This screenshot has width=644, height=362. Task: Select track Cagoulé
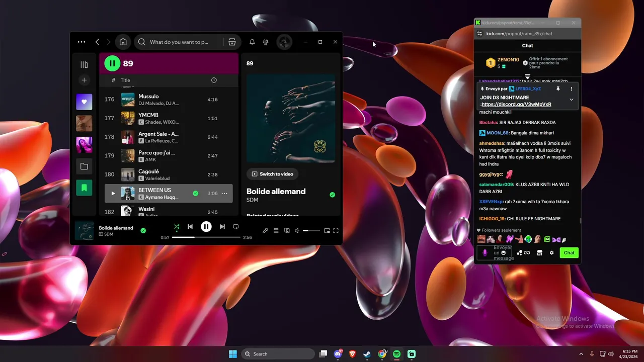click(169, 174)
